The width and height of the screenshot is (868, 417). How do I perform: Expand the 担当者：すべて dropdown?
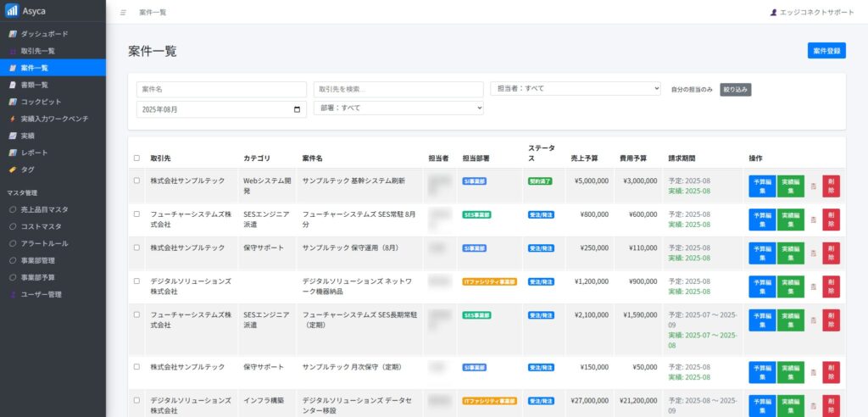pyautogui.click(x=575, y=88)
